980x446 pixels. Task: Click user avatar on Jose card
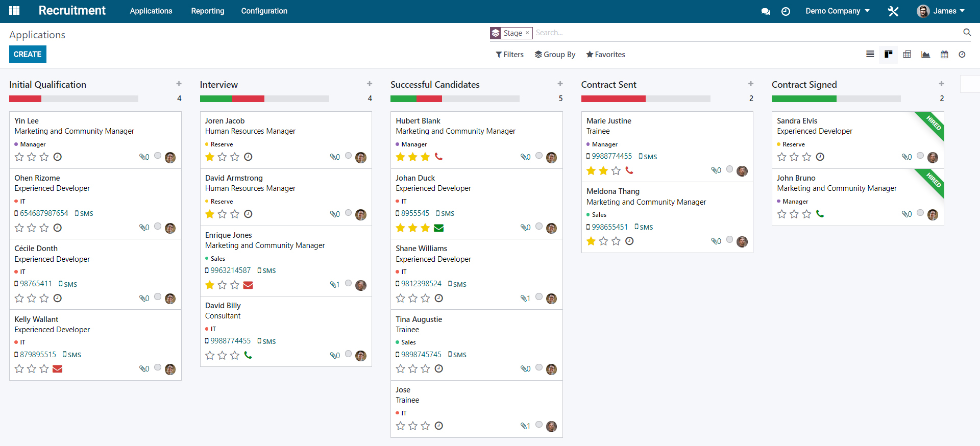(551, 426)
